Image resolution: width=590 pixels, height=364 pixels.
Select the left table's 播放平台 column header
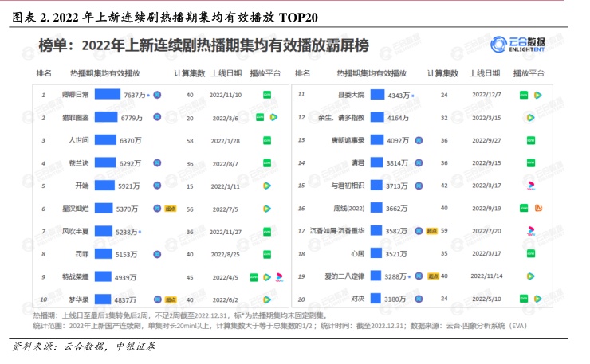click(x=265, y=72)
